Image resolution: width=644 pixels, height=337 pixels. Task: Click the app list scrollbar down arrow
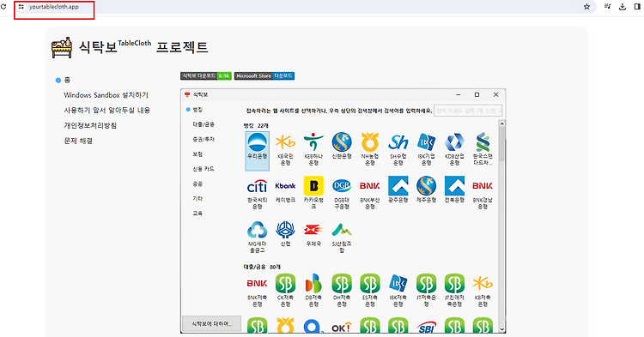[x=502, y=329]
